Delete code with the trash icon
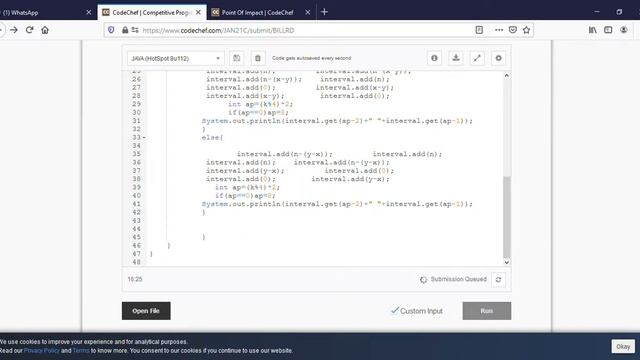640x360 pixels. (258, 58)
